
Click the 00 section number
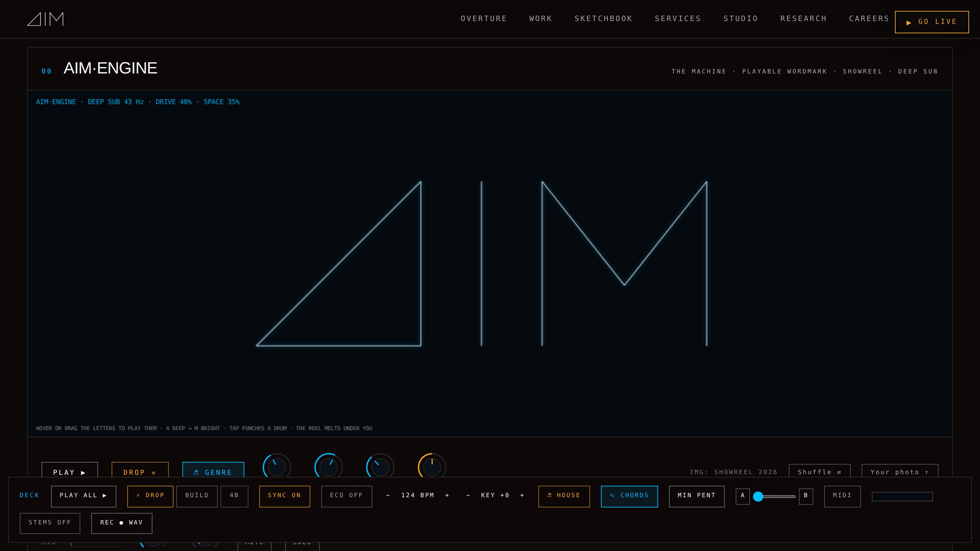tap(46, 71)
